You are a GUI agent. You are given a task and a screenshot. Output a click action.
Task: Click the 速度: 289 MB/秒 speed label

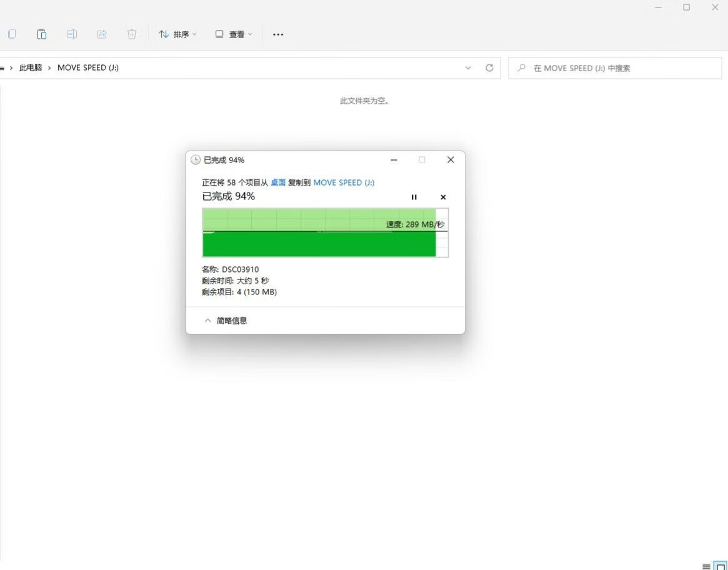click(415, 224)
